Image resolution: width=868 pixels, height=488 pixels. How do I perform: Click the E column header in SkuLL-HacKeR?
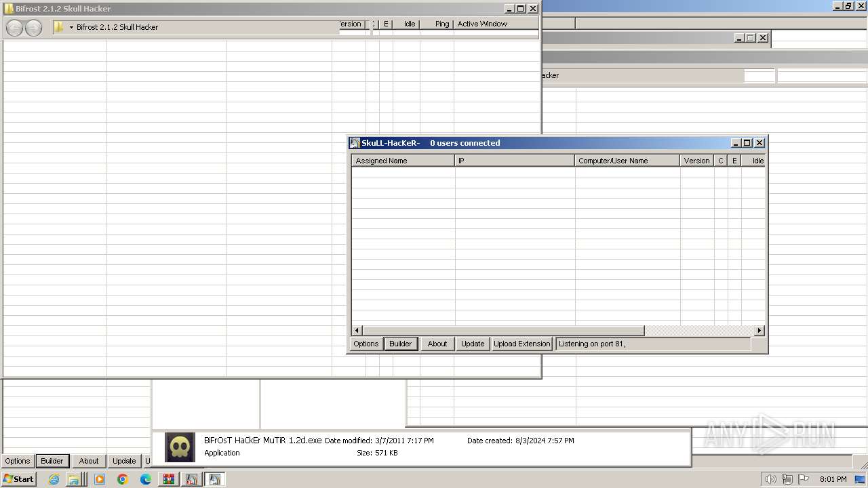pos(734,161)
